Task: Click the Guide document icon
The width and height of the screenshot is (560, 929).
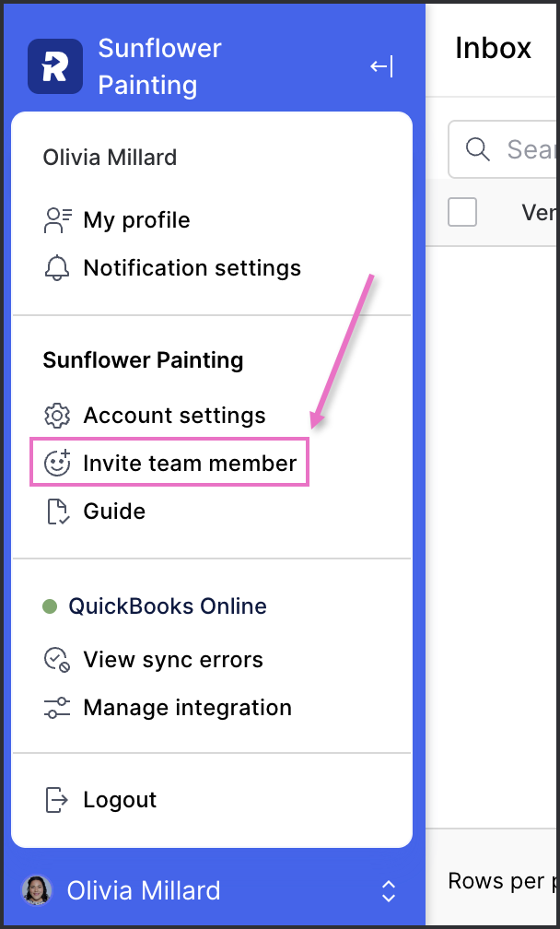Action: click(57, 512)
